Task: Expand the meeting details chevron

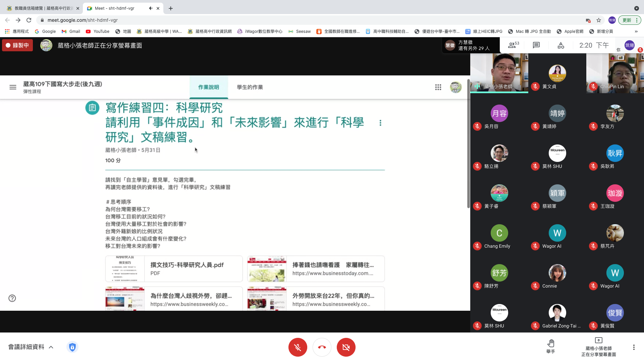Action: pyautogui.click(x=51, y=347)
